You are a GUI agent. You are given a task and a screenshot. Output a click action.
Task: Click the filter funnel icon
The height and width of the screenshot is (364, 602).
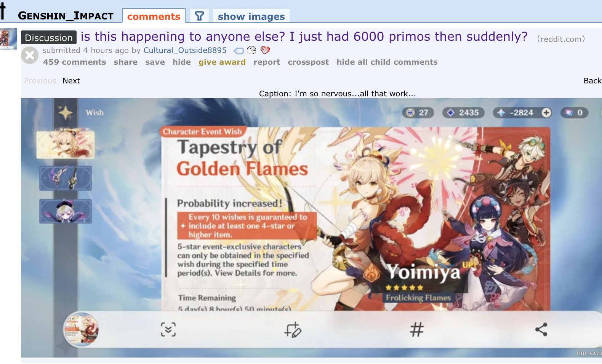199,16
